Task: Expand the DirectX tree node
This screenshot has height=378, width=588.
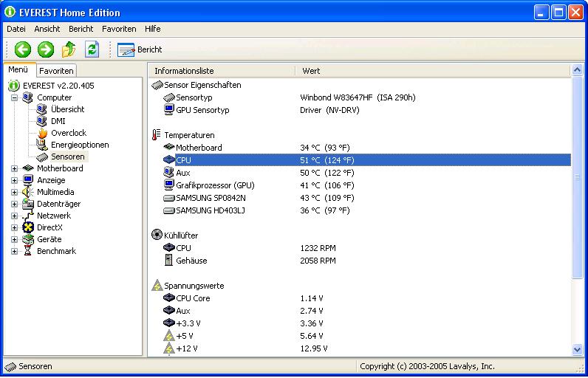Action: click(x=14, y=228)
